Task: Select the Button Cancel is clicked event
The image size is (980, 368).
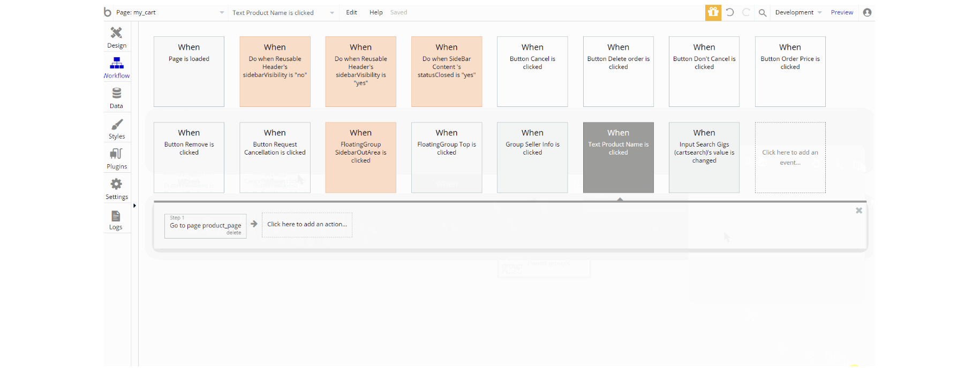Action: click(x=532, y=72)
